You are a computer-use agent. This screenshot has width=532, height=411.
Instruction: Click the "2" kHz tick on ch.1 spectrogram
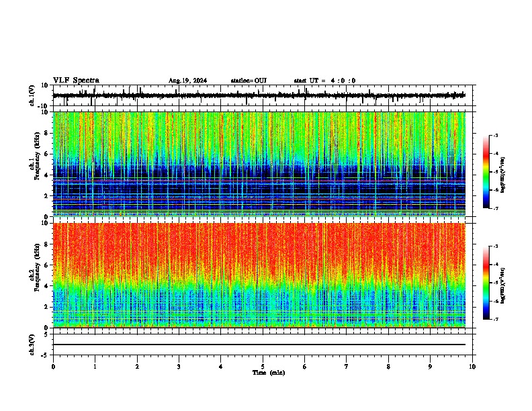coord(47,196)
